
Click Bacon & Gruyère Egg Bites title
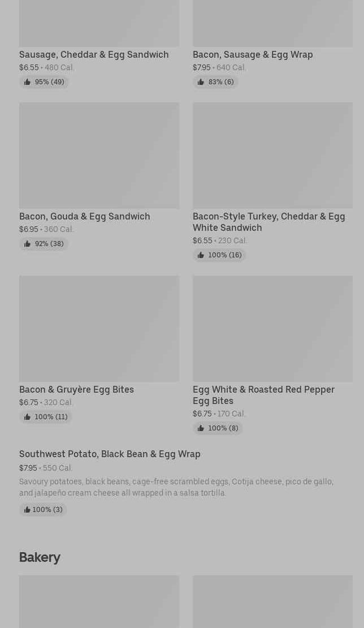click(x=76, y=389)
